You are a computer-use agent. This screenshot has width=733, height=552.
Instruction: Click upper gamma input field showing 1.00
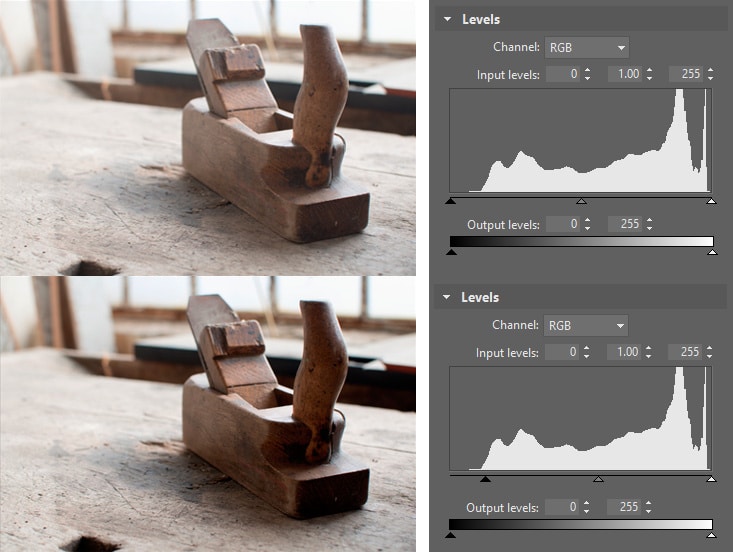coord(625,74)
